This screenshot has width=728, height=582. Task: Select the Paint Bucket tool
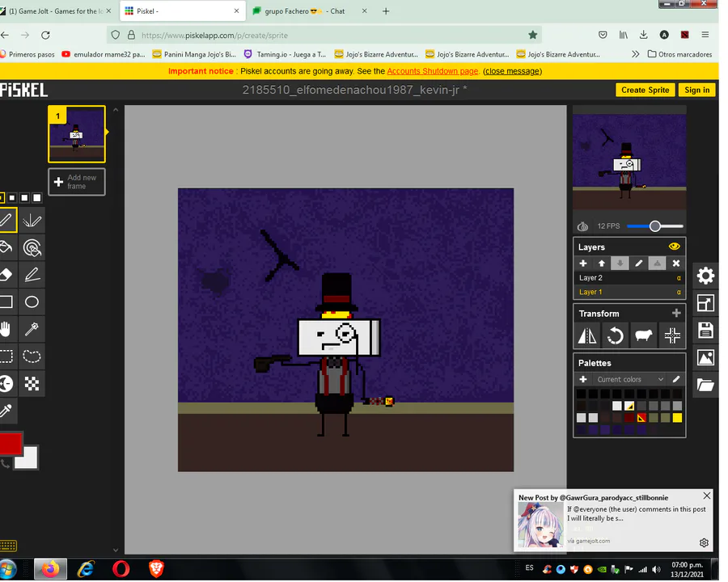coord(6,247)
